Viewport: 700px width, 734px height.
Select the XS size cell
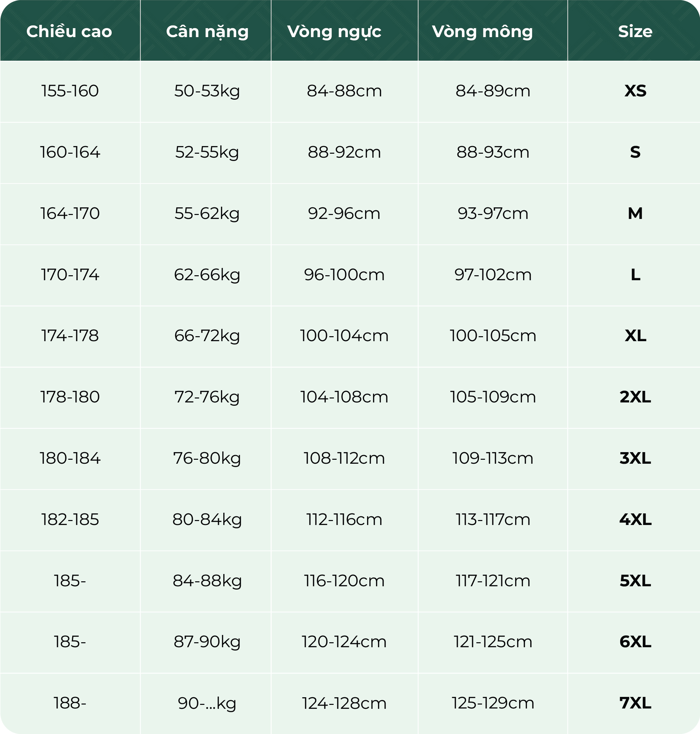point(635,91)
